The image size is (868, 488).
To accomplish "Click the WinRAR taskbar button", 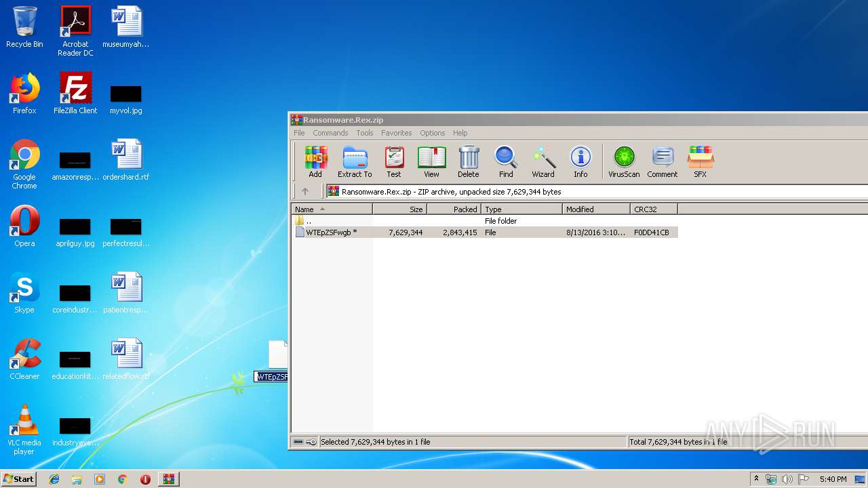I will [x=168, y=479].
